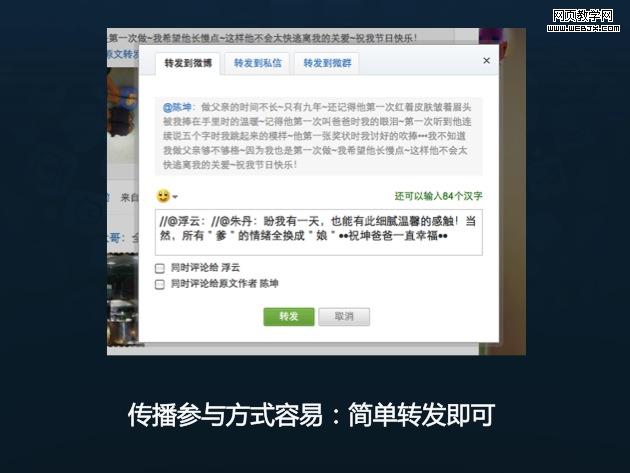The image size is (630, 473).
Task: Expand the emoticon picker dropdown arrow
Action: tap(175, 197)
